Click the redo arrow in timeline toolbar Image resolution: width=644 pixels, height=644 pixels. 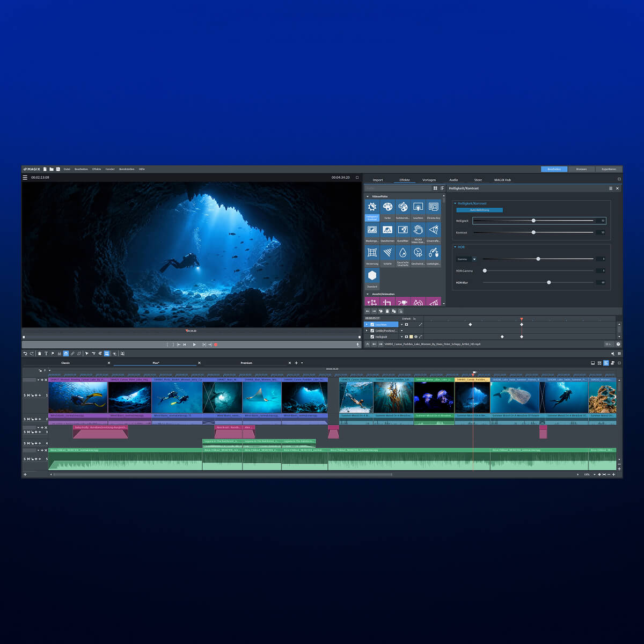32,354
